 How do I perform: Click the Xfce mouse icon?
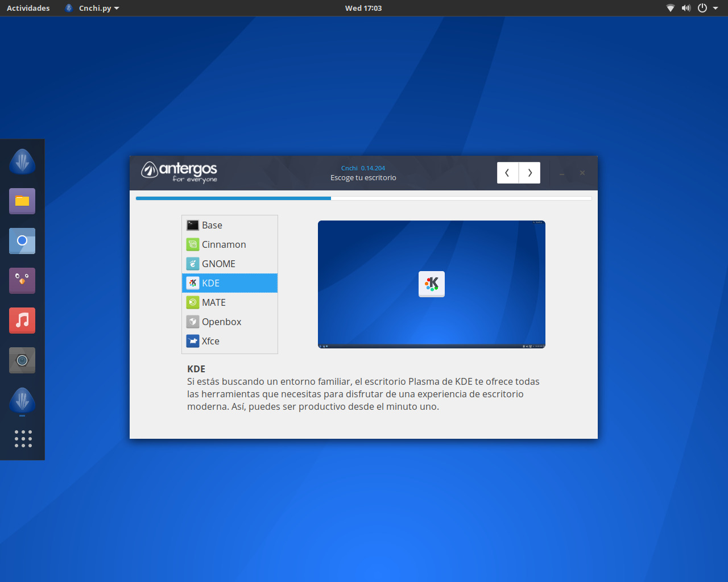[x=193, y=341]
